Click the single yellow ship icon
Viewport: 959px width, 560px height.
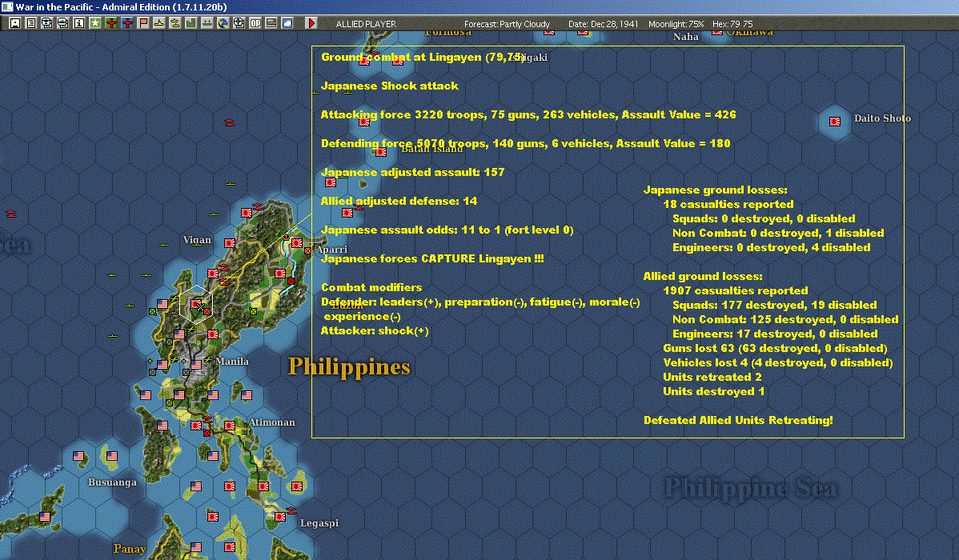coord(159,23)
